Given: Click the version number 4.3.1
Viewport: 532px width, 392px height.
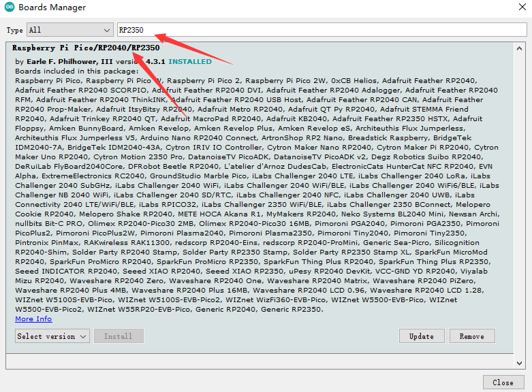Looking at the screenshot, I should coord(155,62).
